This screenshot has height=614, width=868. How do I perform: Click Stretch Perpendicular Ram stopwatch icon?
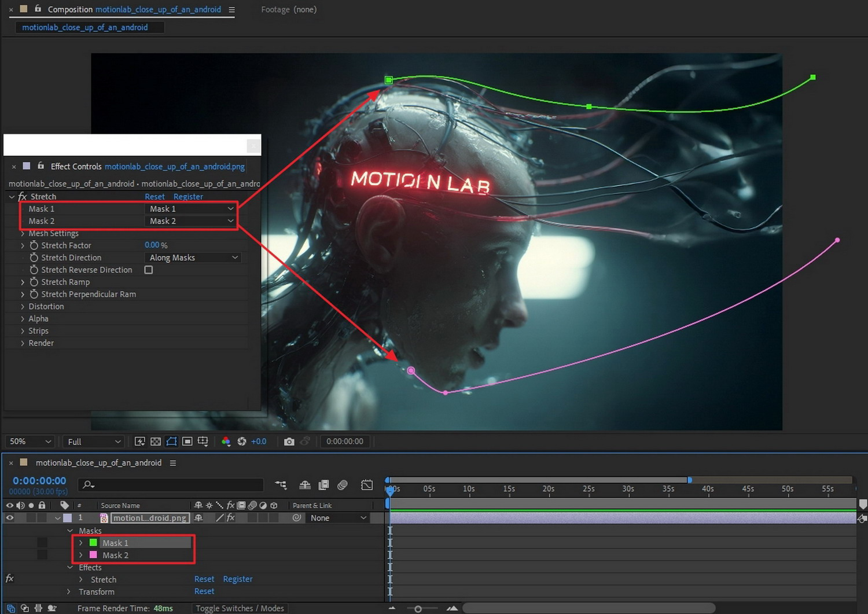click(34, 294)
